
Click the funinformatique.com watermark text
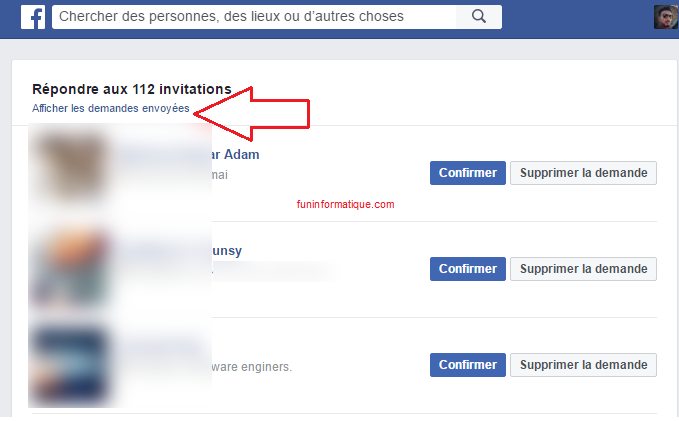coord(345,204)
